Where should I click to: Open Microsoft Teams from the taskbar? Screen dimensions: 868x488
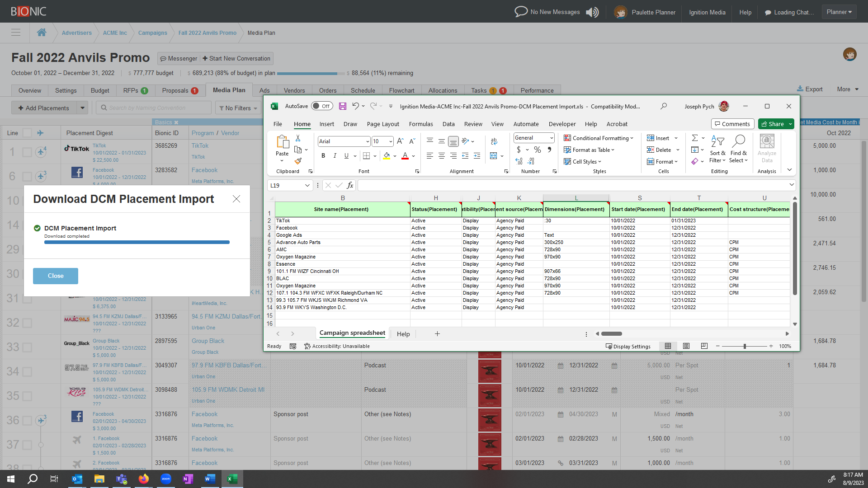(122, 479)
